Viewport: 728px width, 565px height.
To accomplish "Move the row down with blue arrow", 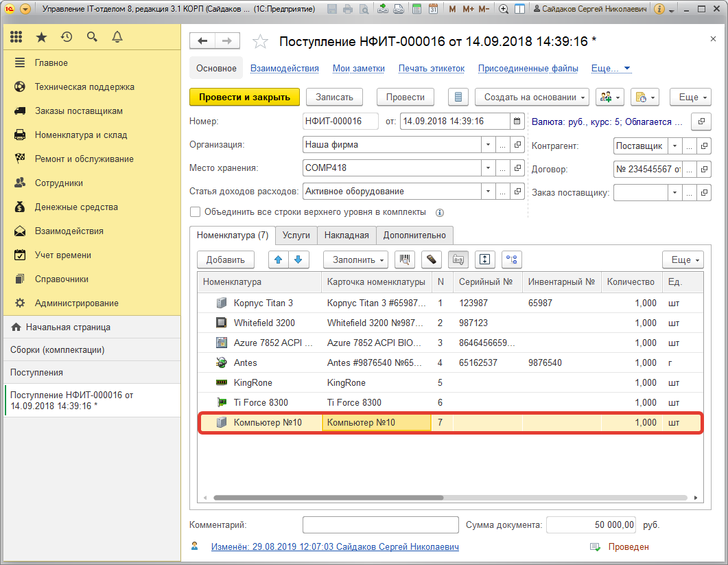I will 298,260.
